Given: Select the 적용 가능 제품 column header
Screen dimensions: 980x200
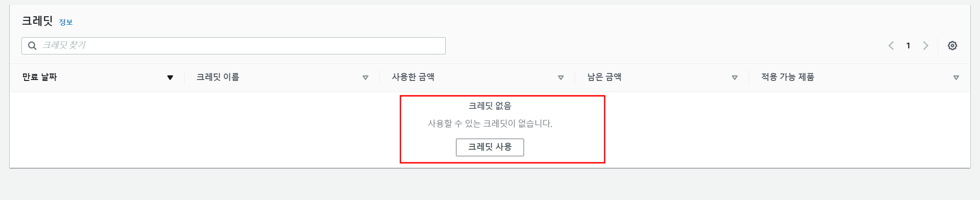Looking at the screenshot, I should coord(787,77).
